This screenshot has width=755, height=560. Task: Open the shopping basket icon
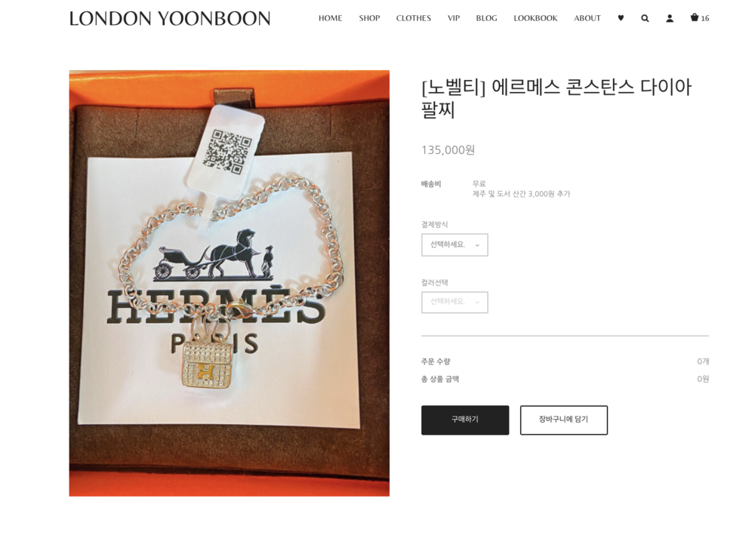click(x=695, y=17)
